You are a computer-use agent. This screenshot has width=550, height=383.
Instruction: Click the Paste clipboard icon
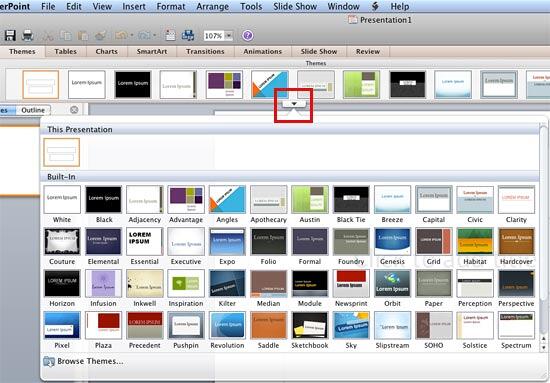[x=83, y=35]
